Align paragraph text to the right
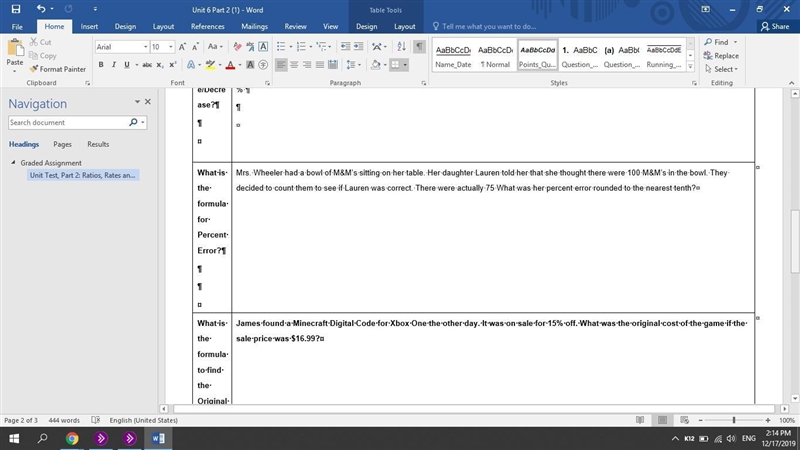Image resolution: width=800 pixels, height=450 pixels. (x=307, y=65)
